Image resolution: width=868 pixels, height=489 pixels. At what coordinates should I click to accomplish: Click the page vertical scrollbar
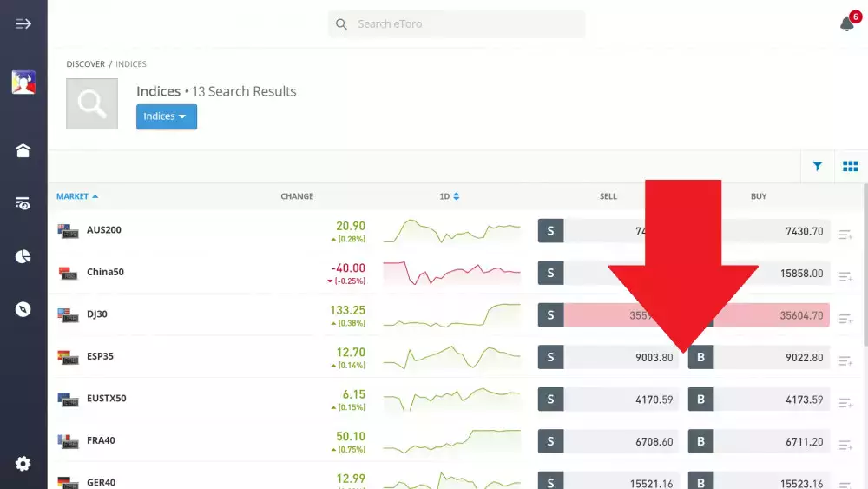tap(865, 266)
